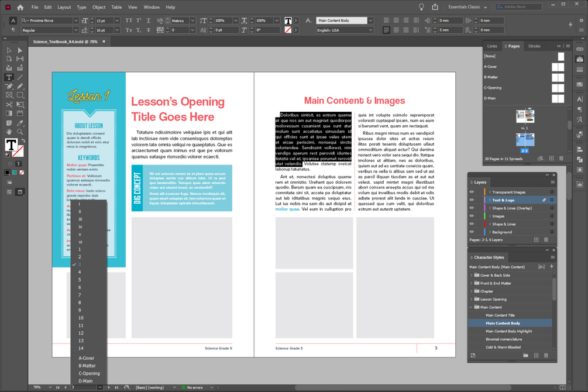Delete selected layer with trash icon

coord(546,240)
